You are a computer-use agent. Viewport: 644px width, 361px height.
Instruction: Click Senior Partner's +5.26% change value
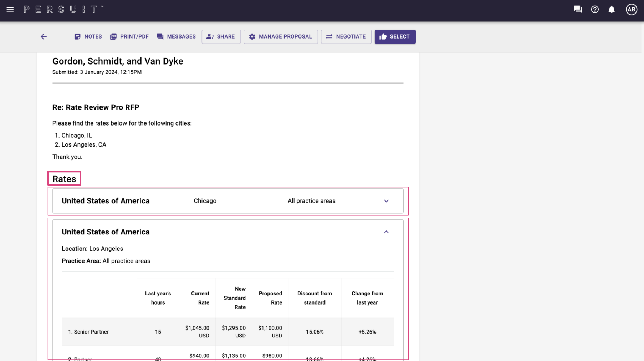tap(367, 332)
